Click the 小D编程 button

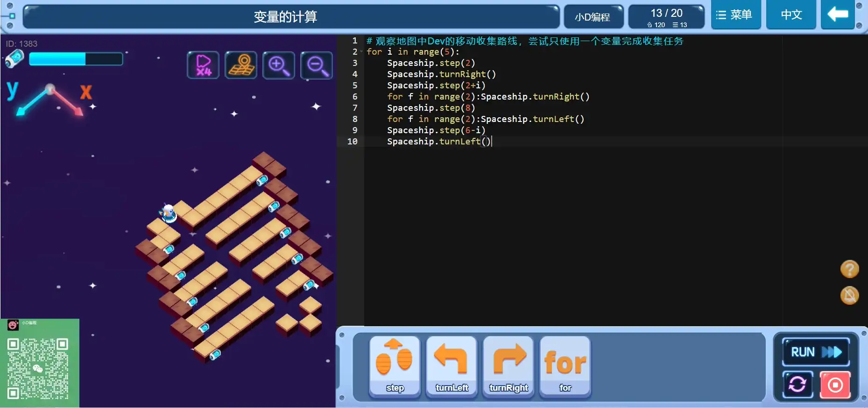point(593,17)
